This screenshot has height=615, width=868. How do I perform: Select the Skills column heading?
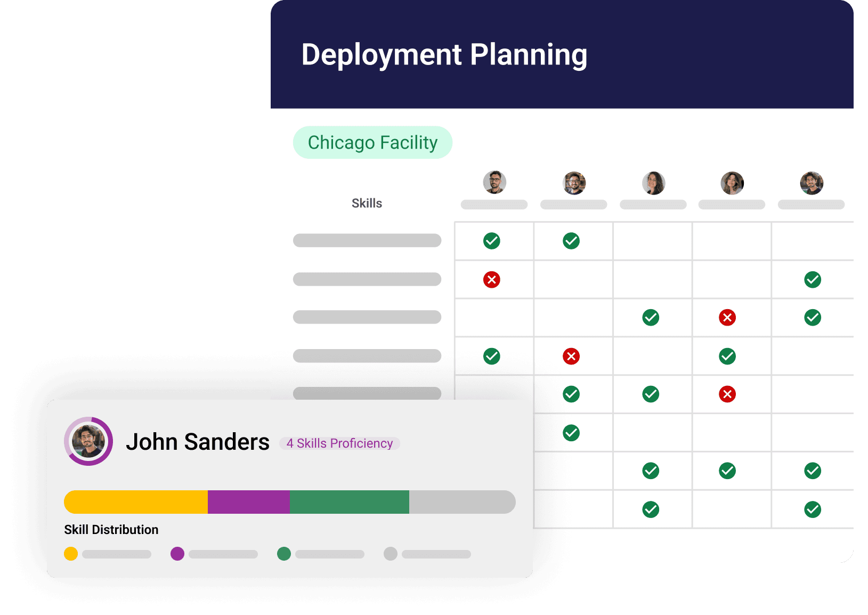(x=367, y=203)
